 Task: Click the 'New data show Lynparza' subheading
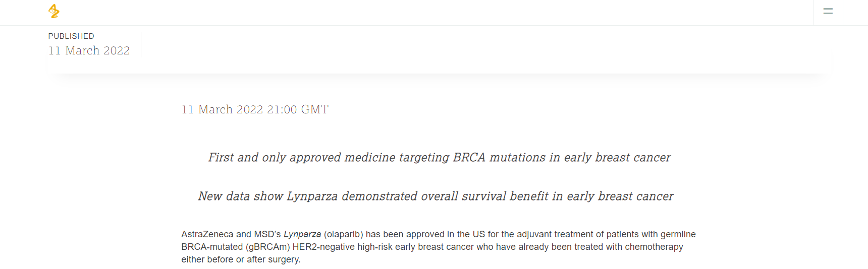click(436, 196)
